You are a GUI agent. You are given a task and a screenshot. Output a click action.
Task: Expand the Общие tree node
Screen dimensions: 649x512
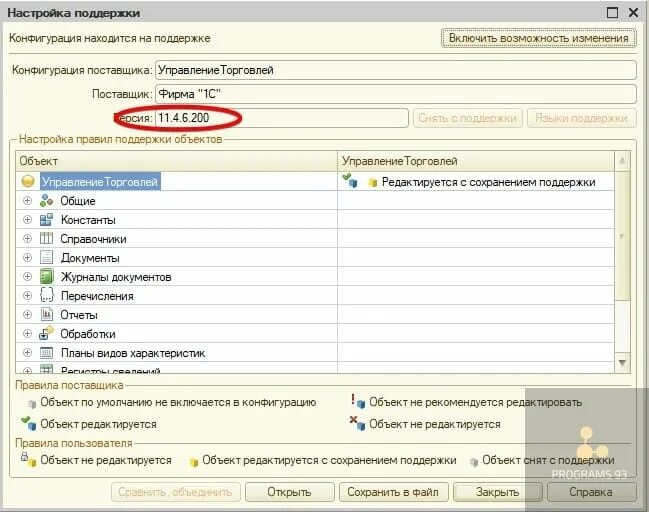[27, 201]
